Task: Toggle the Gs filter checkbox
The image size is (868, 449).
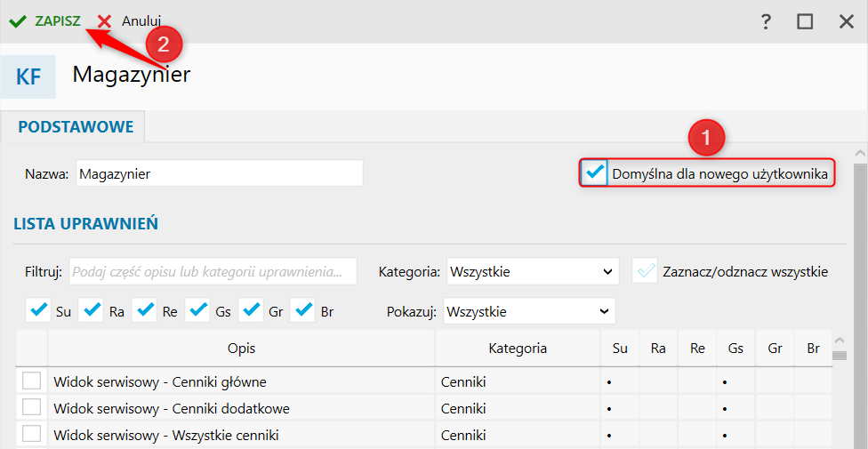Action: (x=197, y=310)
